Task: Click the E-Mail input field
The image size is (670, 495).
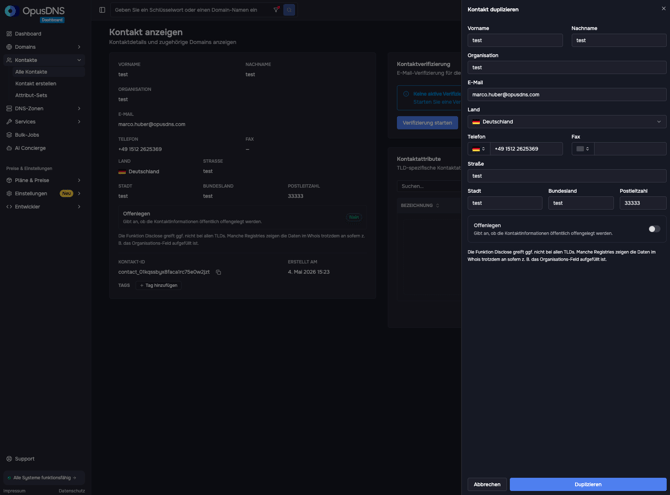Action: point(567,94)
